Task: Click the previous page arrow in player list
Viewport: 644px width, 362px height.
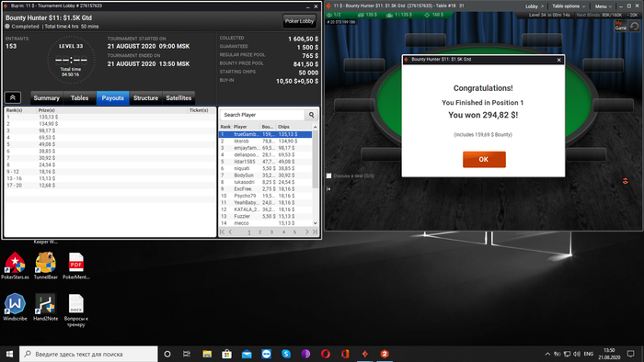Action: pos(230,232)
